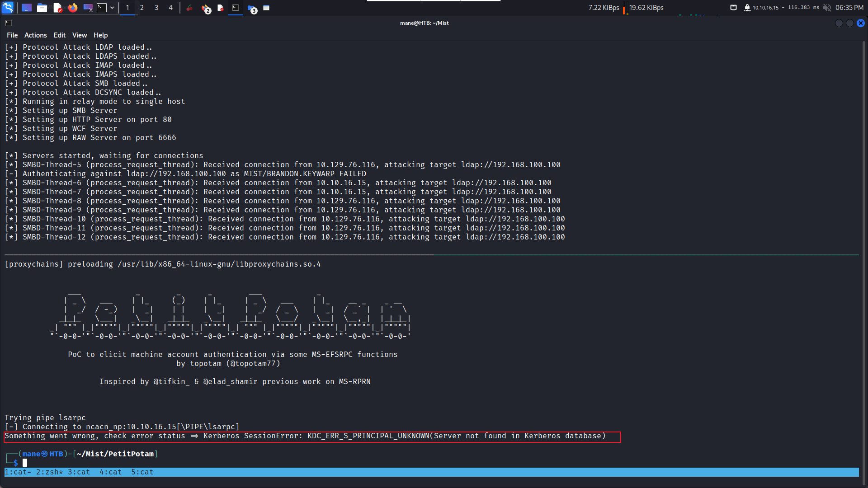Click the VPN lock status icon
Screen dimensions: 868x488
point(747,8)
